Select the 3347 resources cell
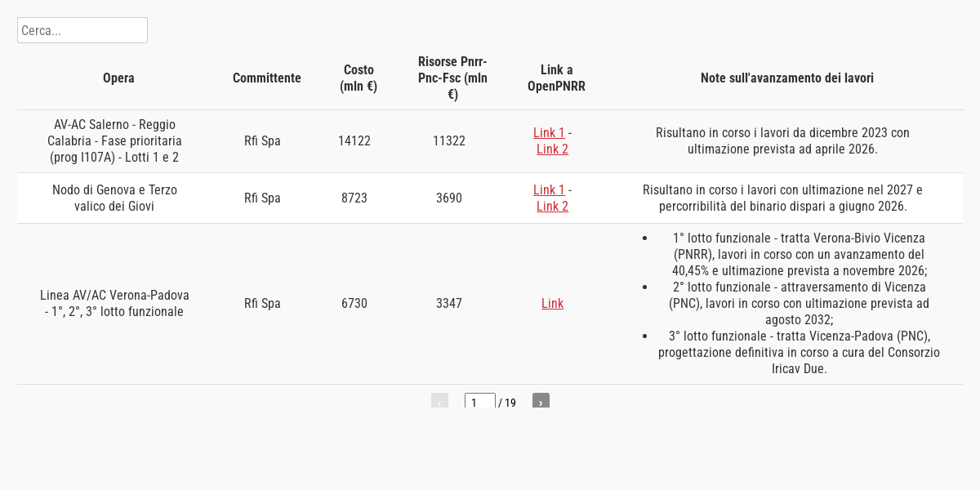 click(x=449, y=304)
